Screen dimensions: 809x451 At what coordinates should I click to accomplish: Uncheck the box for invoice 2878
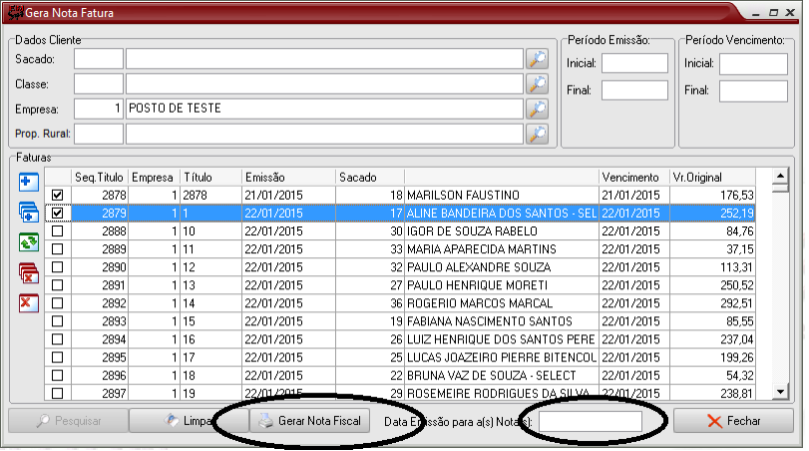click(57, 195)
